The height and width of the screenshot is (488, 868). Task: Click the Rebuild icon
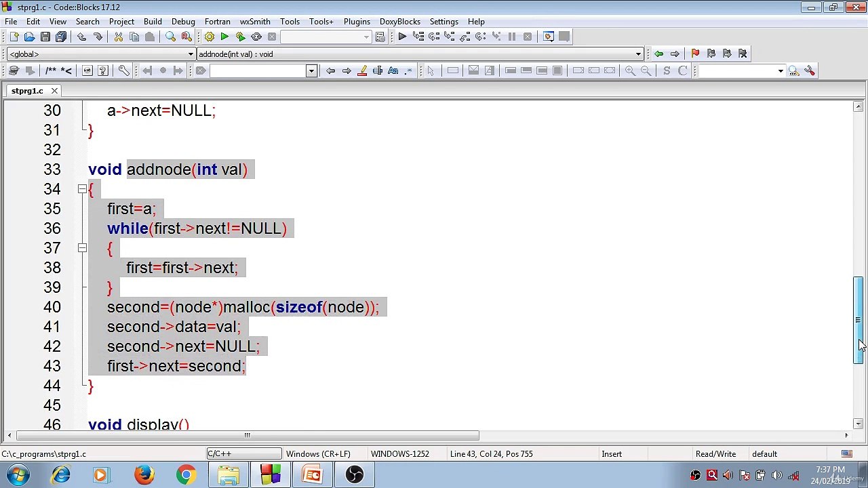click(256, 37)
